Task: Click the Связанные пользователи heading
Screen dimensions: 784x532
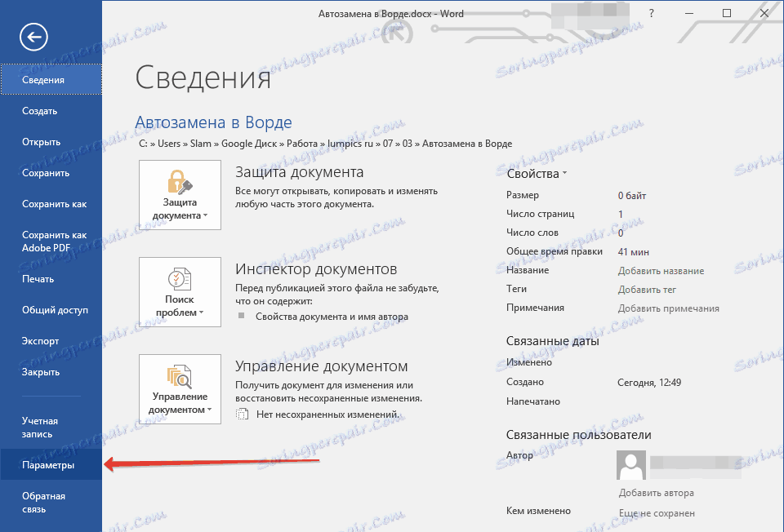Action: coord(578,435)
